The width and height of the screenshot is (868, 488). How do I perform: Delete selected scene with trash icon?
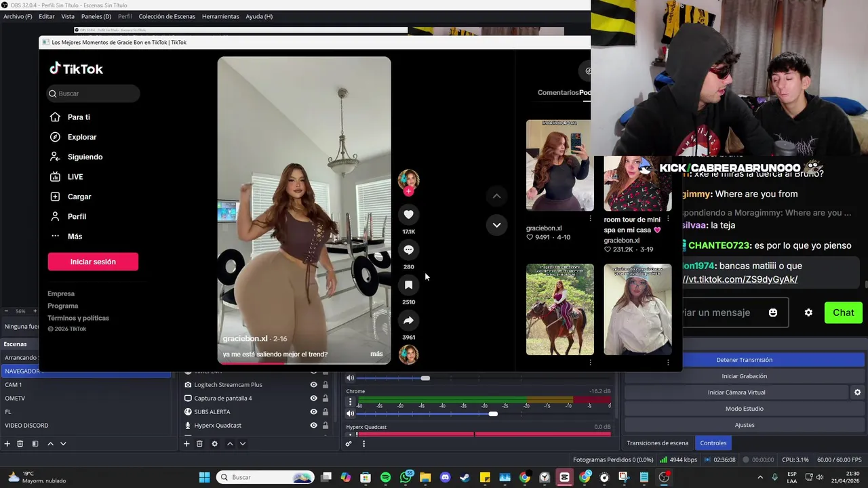(20, 443)
